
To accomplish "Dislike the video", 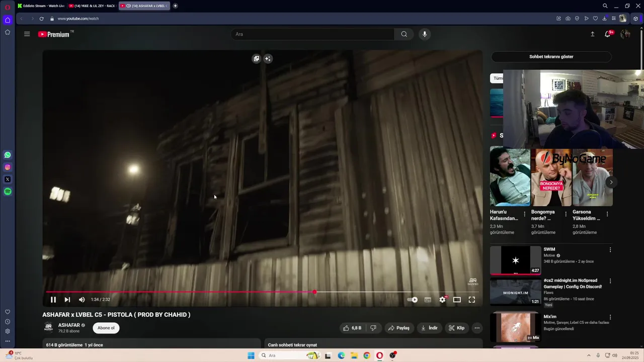I will click(x=373, y=328).
